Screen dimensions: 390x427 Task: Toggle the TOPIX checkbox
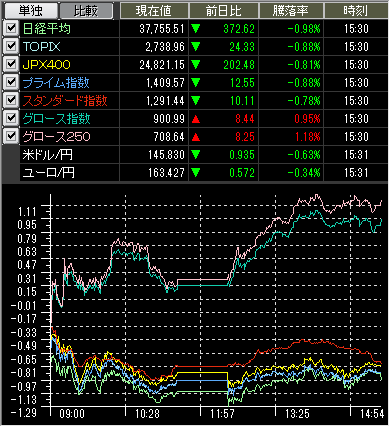(x=11, y=46)
